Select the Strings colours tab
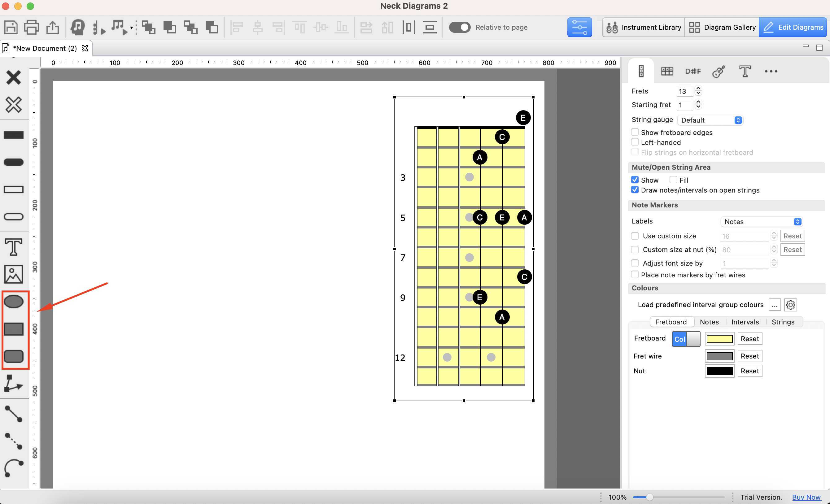Image resolution: width=830 pixels, height=504 pixels. [x=783, y=322]
